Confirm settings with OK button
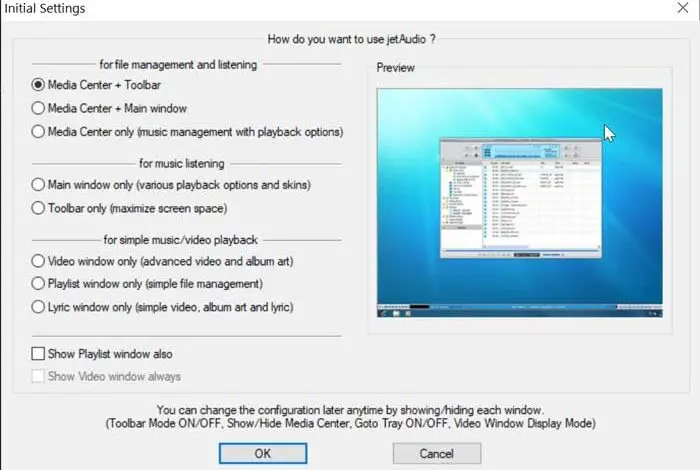This screenshot has height=470, width=700. (x=263, y=453)
